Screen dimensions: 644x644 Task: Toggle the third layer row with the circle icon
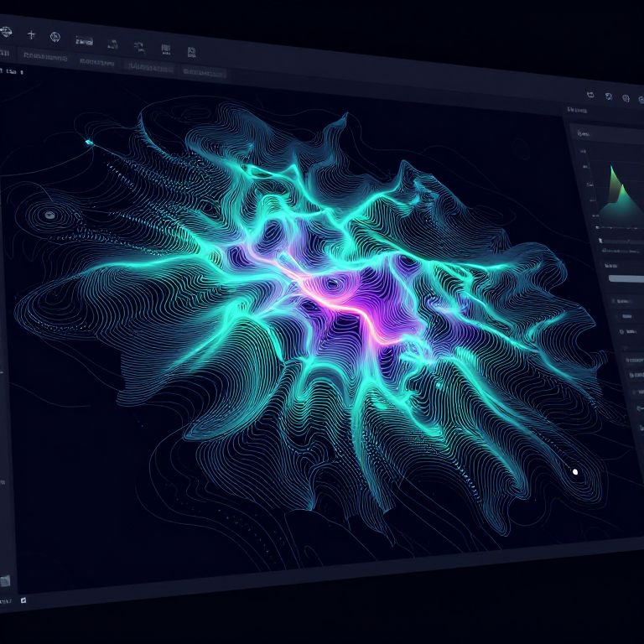click(630, 332)
